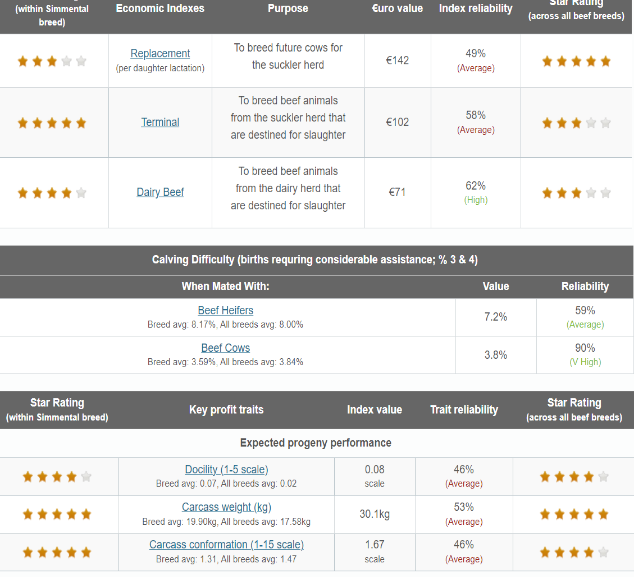634x577 pixels.
Task: Open Carcass weight (kg) trait link
Action: click(x=226, y=507)
